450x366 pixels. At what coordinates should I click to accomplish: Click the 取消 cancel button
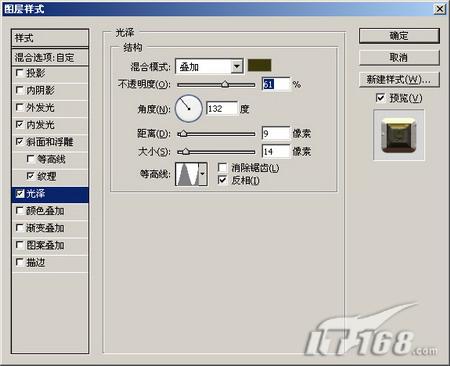[399, 58]
